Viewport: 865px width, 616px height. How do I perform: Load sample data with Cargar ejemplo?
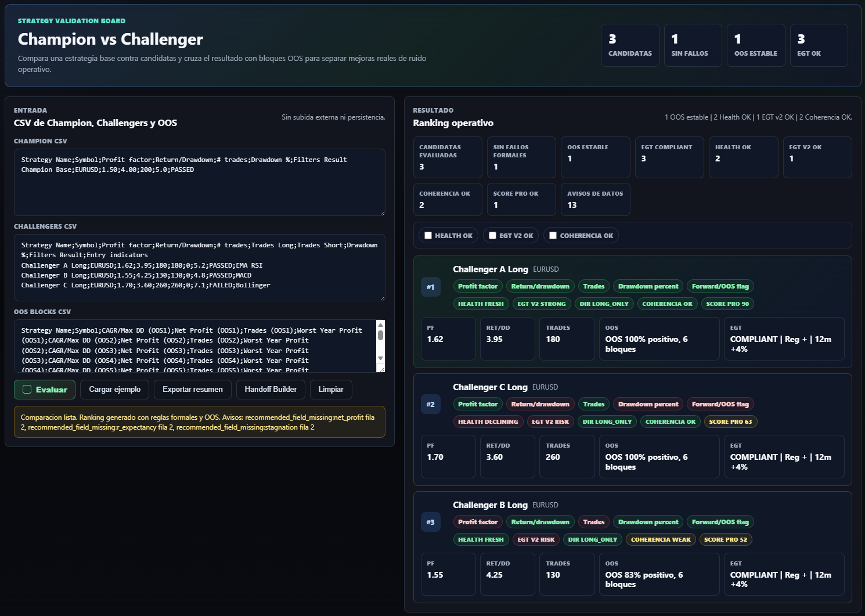pyautogui.click(x=114, y=390)
